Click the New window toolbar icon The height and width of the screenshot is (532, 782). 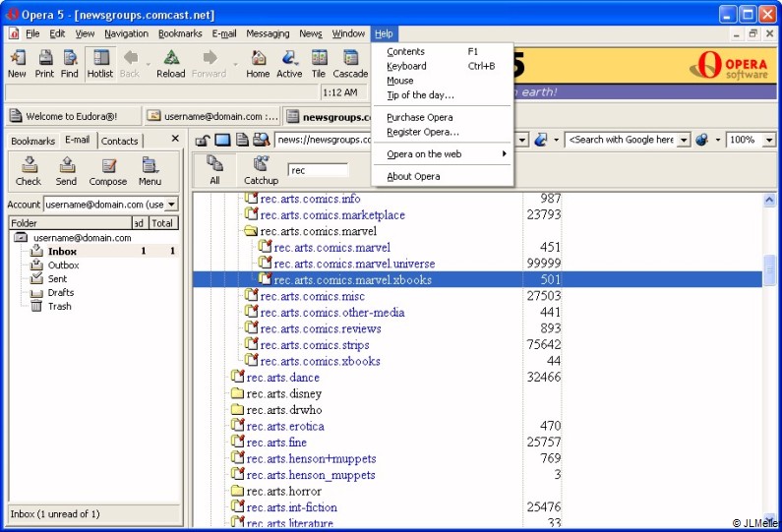(17, 64)
